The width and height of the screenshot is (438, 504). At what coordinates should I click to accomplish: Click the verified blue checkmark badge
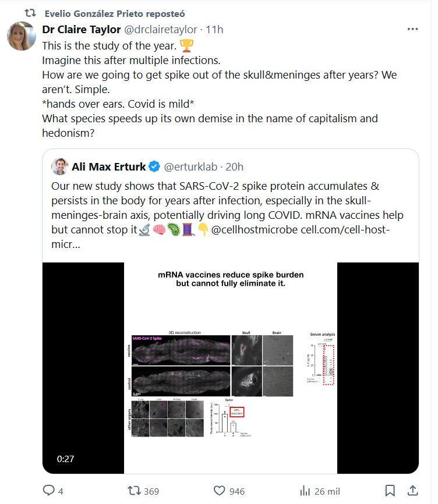point(154,167)
